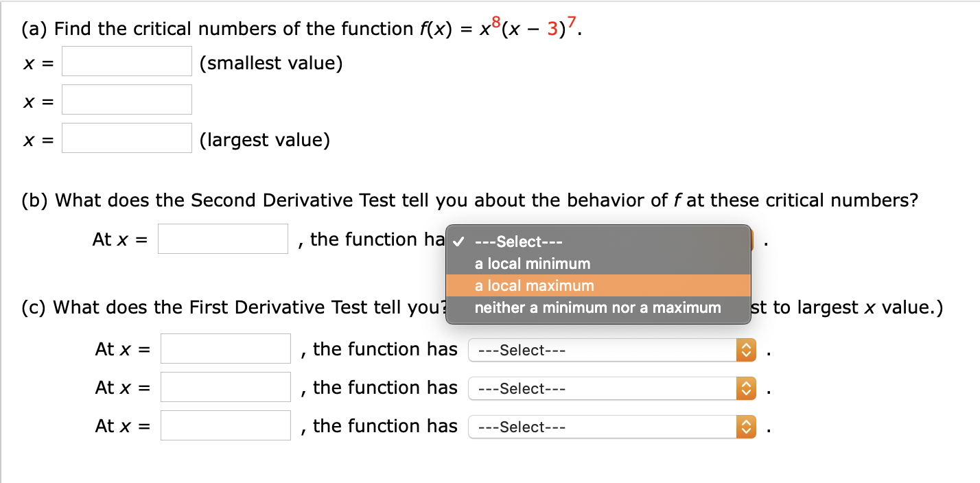Click the second "At x =" field in part (c)
The image size is (980, 483).
[x=225, y=387]
